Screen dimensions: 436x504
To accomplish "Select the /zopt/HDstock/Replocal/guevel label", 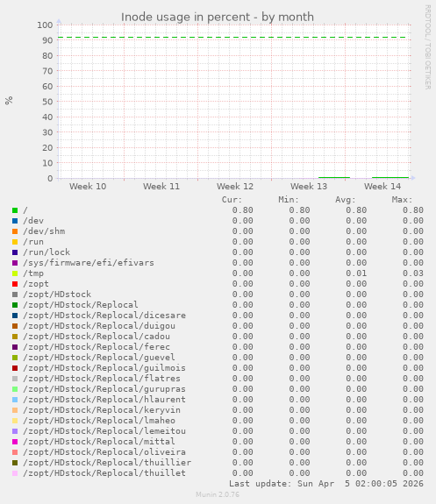I will [x=99, y=358].
